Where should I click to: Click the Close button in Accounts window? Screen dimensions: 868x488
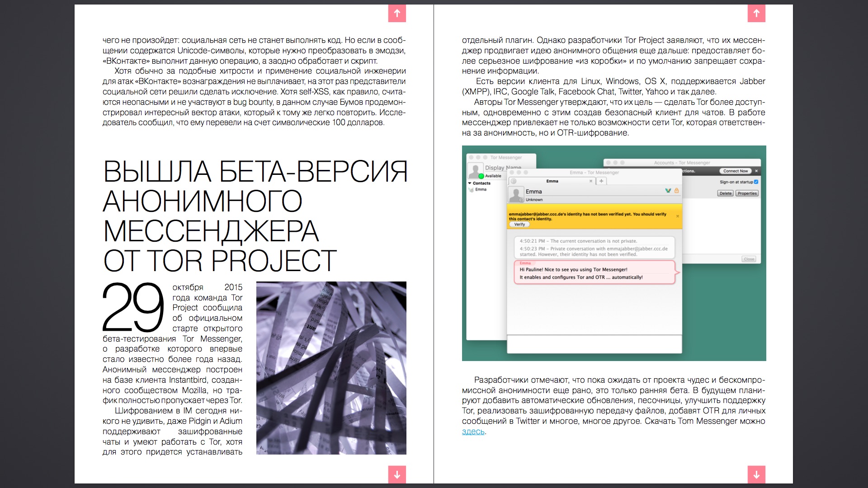749,259
